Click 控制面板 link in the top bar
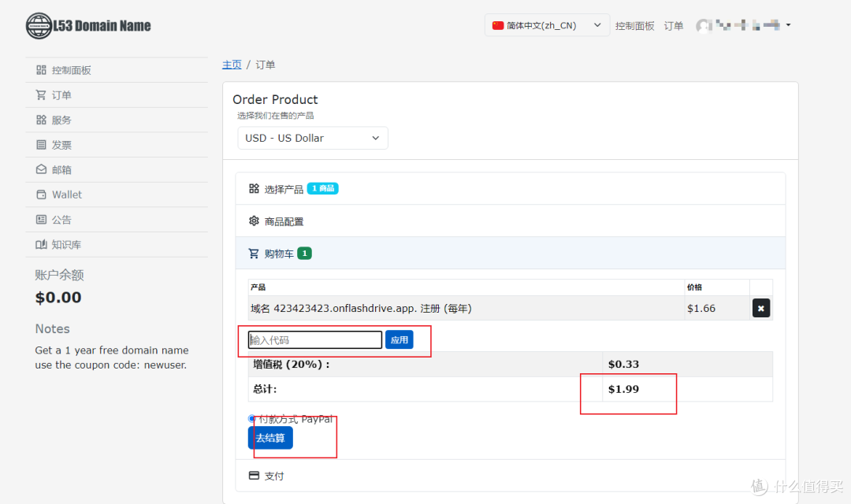This screenshot has height=504, width=851. [634, 26]
